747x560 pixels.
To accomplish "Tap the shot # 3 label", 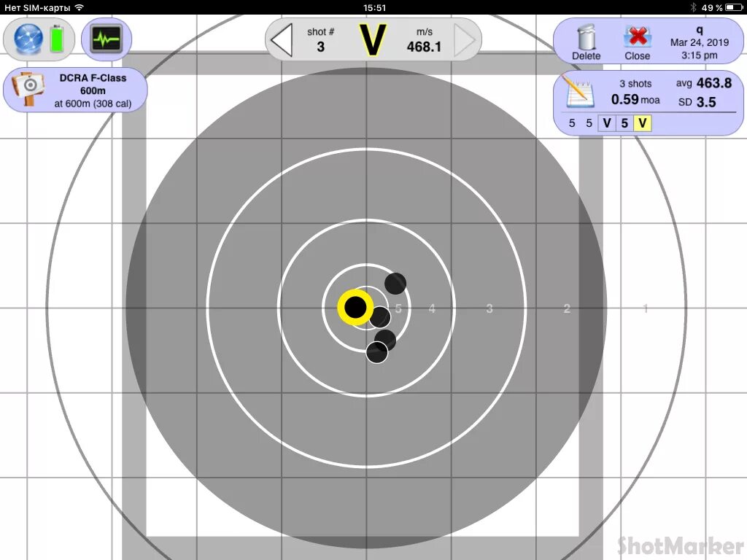I will (x=321, y=39).
